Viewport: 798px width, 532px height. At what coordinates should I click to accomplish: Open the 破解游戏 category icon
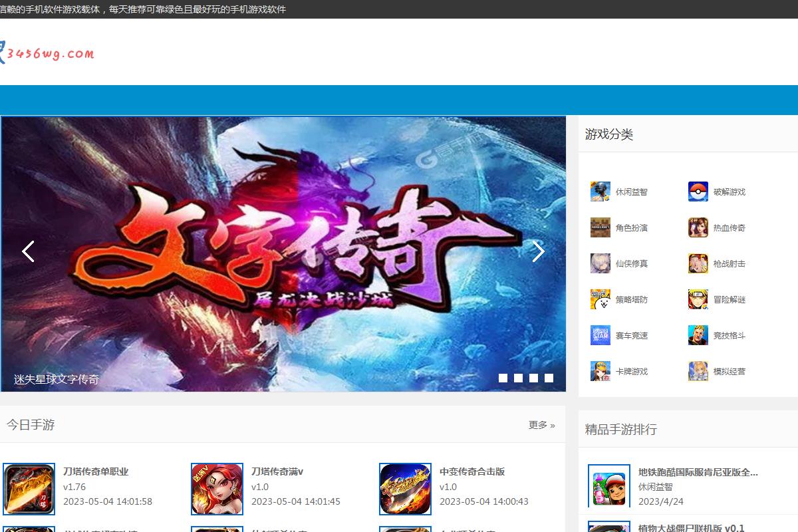(698, 192)
